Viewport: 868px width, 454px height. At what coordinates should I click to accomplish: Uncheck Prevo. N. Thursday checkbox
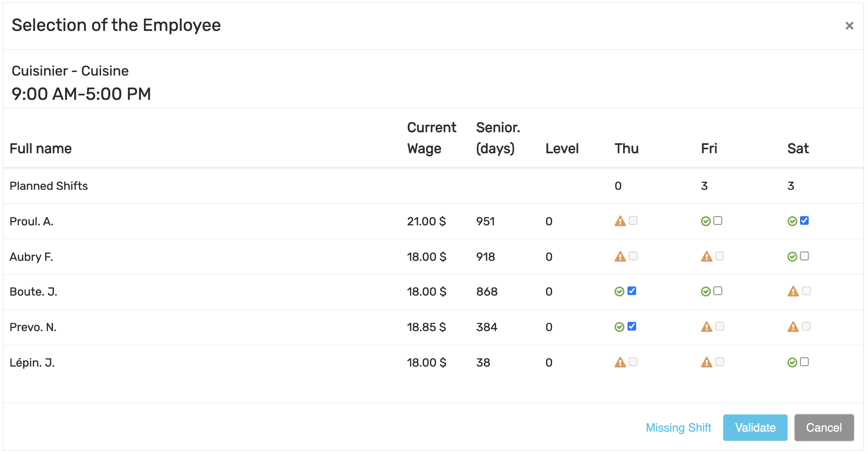pyautogui.click(x=632, y=326)
